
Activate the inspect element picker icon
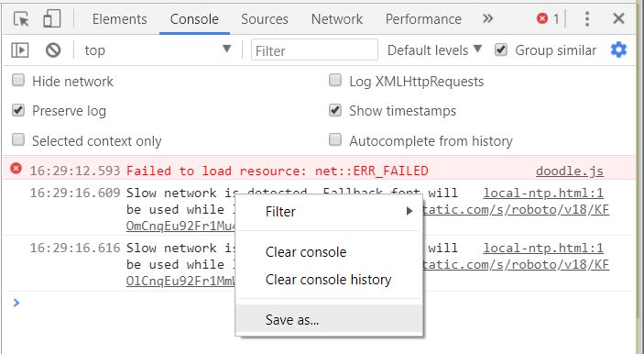pos(21,19)
